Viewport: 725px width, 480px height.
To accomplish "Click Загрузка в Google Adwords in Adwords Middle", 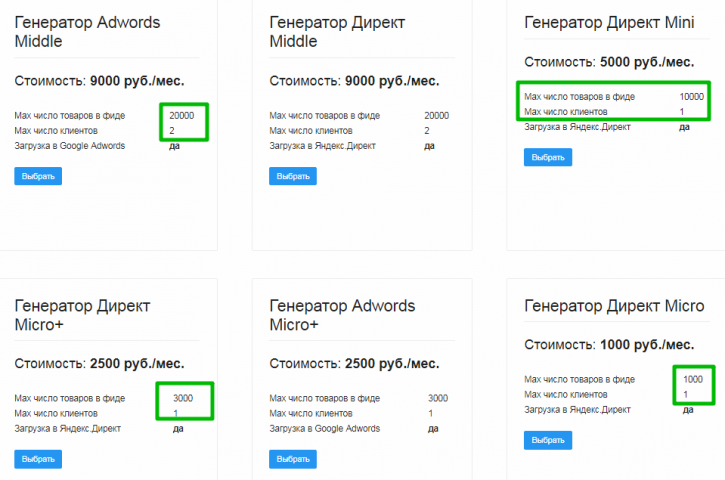I will tap(70, 146).
